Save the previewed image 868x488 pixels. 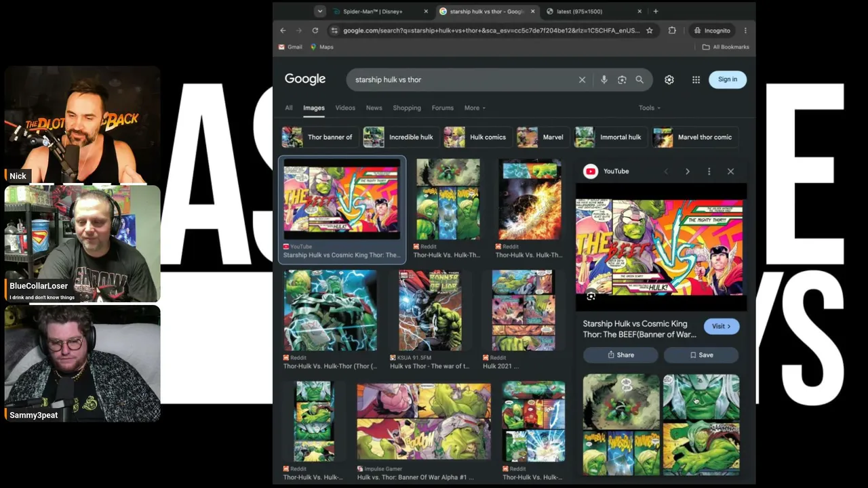[x=701, y=355]
